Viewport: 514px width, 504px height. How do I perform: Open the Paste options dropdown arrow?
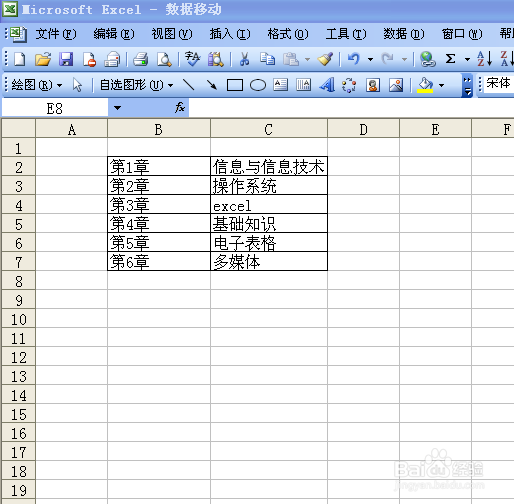pos(307,60)
